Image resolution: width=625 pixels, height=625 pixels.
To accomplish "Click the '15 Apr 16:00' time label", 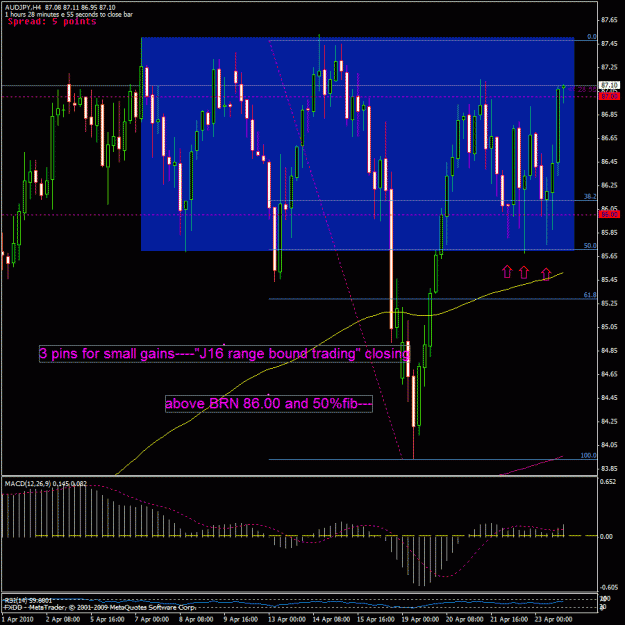I will tap(376, 619).
